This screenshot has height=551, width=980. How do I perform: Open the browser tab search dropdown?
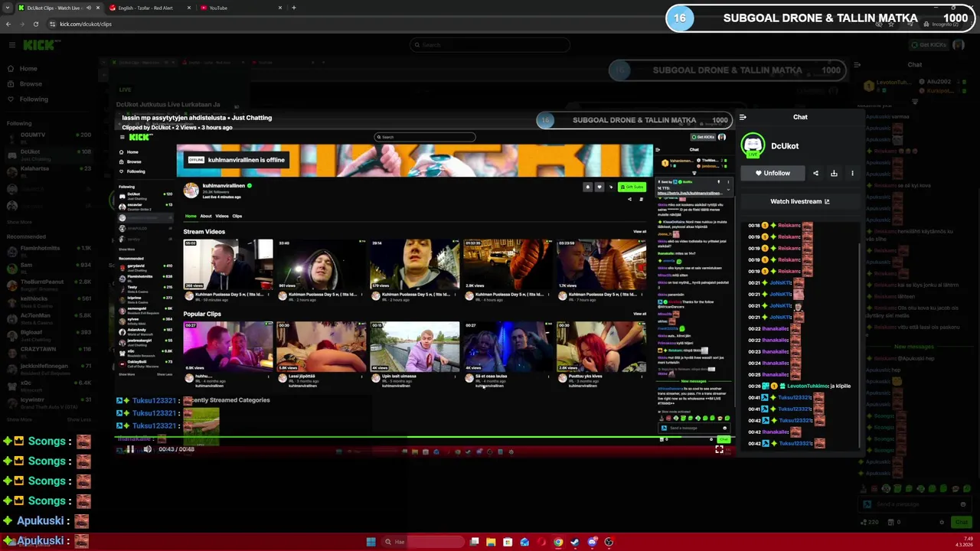(x=8, y=8)
